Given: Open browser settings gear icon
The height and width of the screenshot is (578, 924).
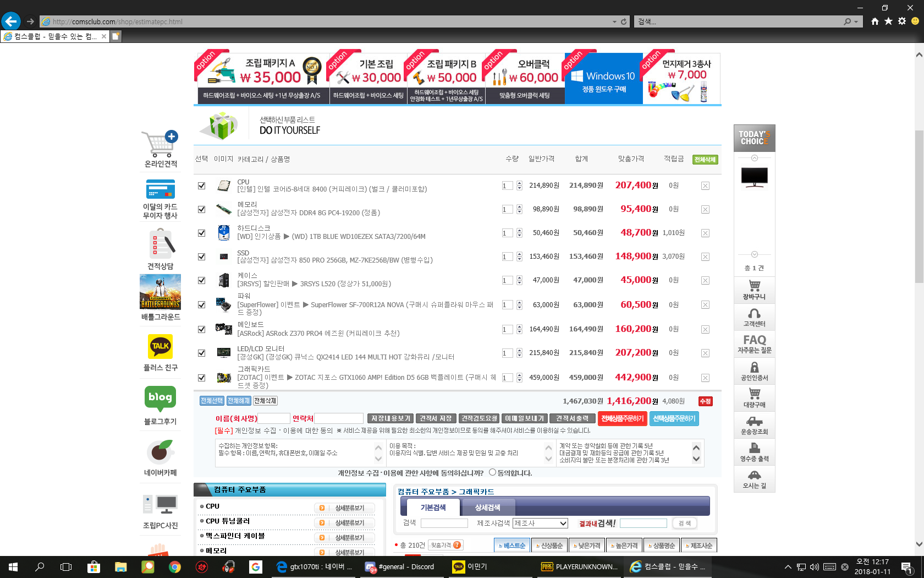Looking at the screenshot, I should [x=902, y=21].
